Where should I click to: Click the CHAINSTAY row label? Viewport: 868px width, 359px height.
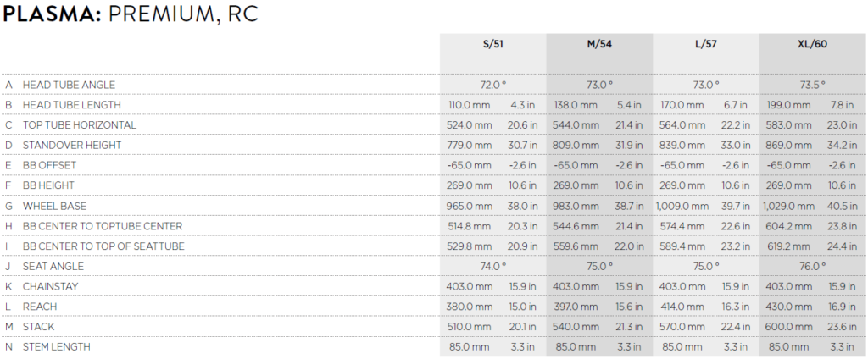50,286
